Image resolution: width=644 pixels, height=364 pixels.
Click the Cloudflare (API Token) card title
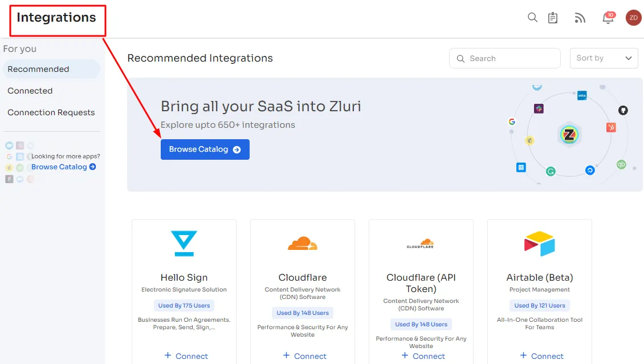tap(421, 283)
